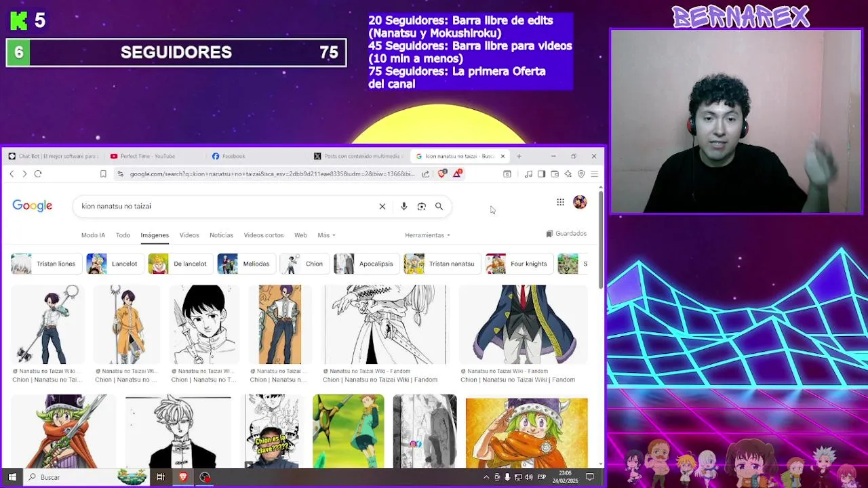Open the Google account profile avatar

[x=580, y=202]
